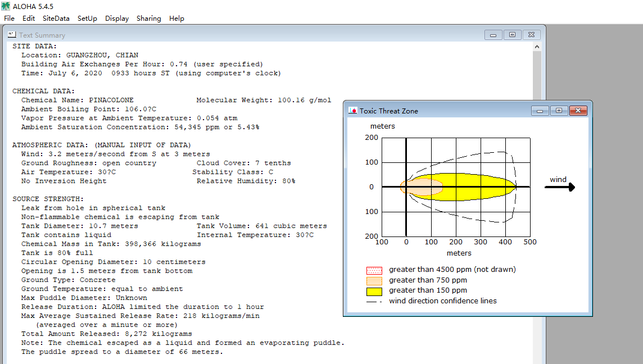Open the SiteData menu
Image resolution: width=643 pixels, height=364 pixels.
56,19
